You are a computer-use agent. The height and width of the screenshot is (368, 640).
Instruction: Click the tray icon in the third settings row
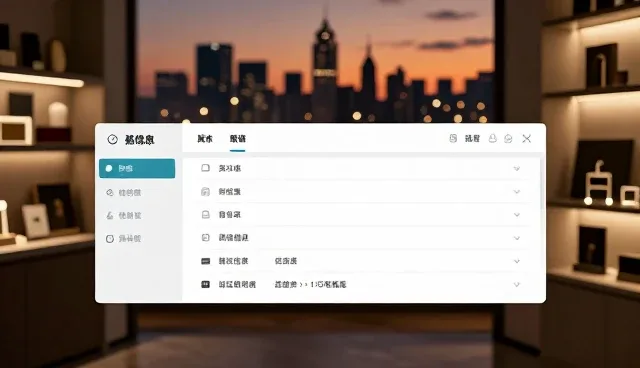pyautogui.click(x=206, y=215)
